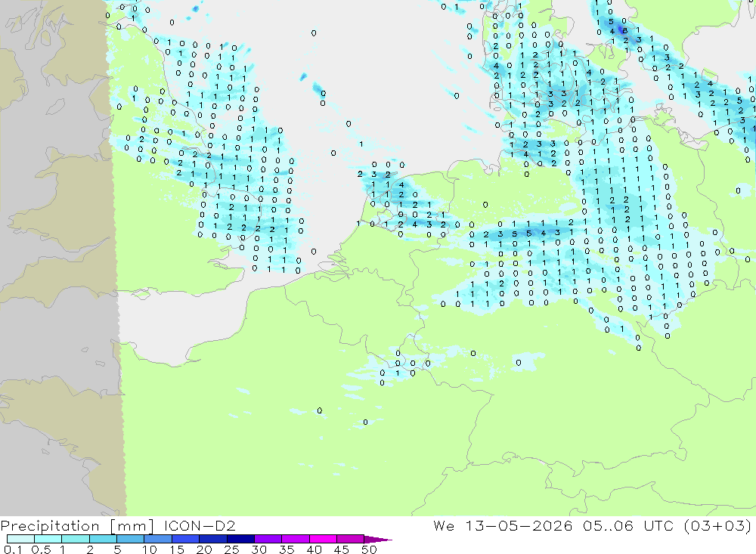Viewport: 756px width, 554px height.
Task: Pick the 1–2 mm legend color box
Action: tap(75, 539)
